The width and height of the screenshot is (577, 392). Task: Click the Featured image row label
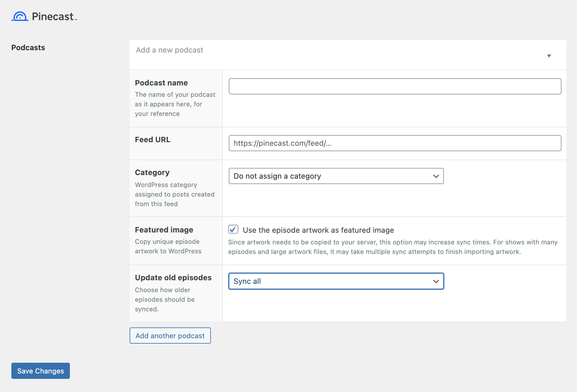point(164,230)
